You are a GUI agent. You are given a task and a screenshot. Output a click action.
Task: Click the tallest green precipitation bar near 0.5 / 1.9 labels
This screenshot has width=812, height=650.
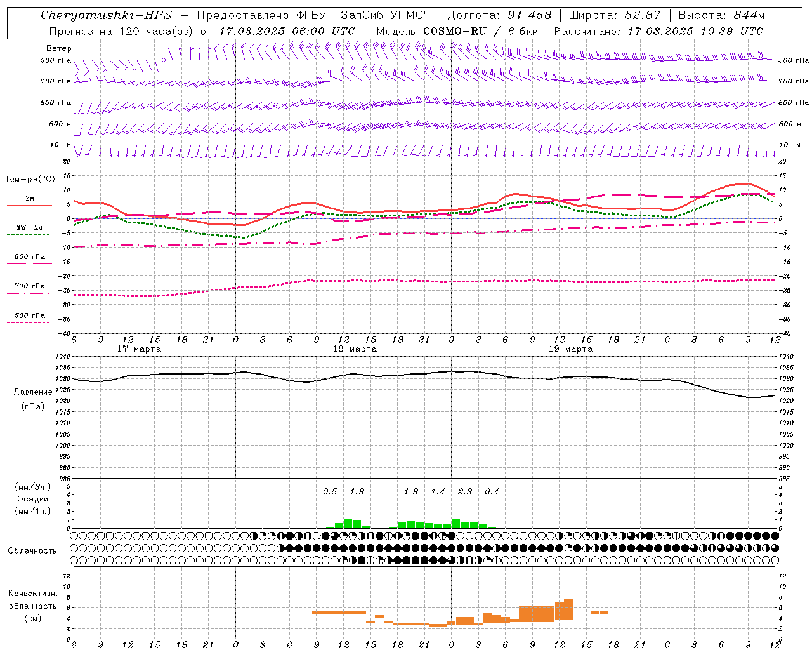coord(348,524)
